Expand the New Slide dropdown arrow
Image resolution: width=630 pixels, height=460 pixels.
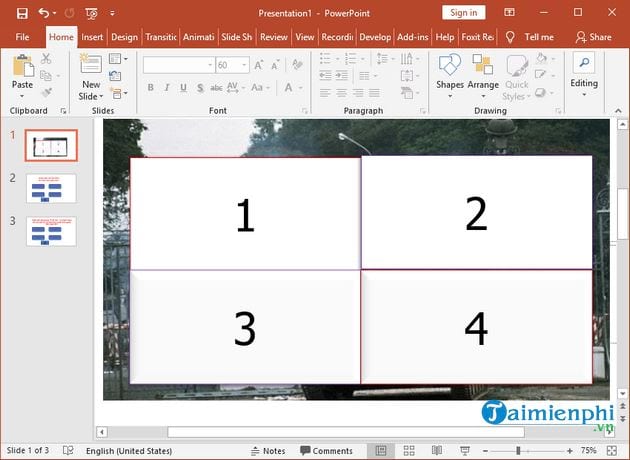(101, 96)
